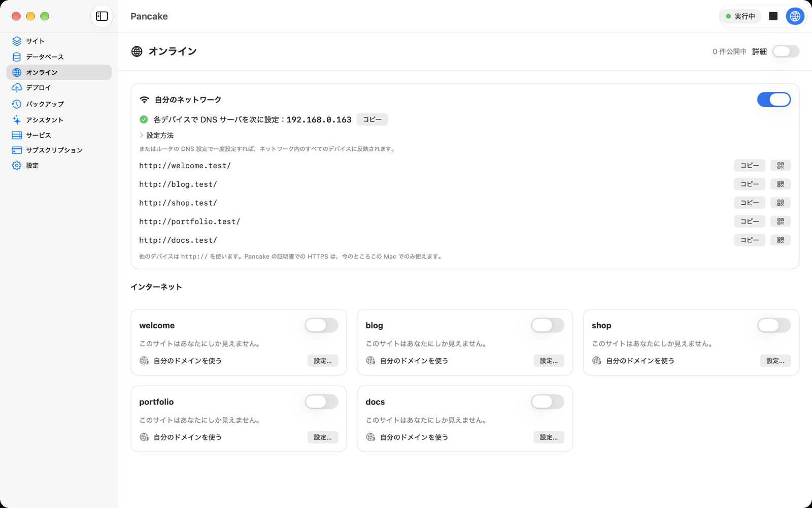Click the アシスタント sparkle icon
Image resolution: width=812 pixels, height=508 pixels.
coord(17,120)
